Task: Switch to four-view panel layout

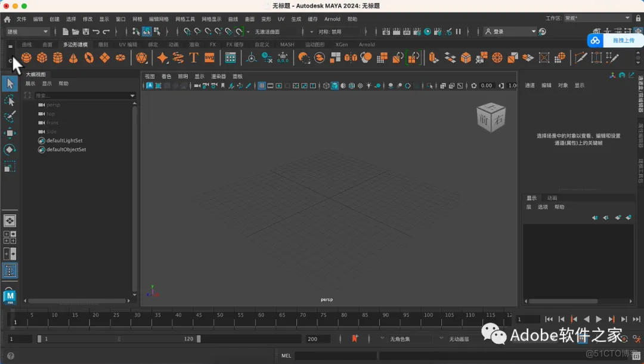Action: [x=10, y=237]
